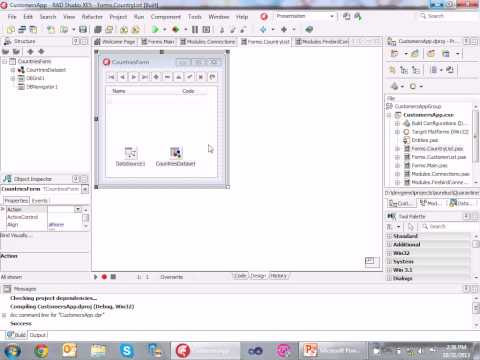This screenshot has width=480, height=360.
Task: Switch to the Events tab in Object Inspector
Action: pos(40,201)
